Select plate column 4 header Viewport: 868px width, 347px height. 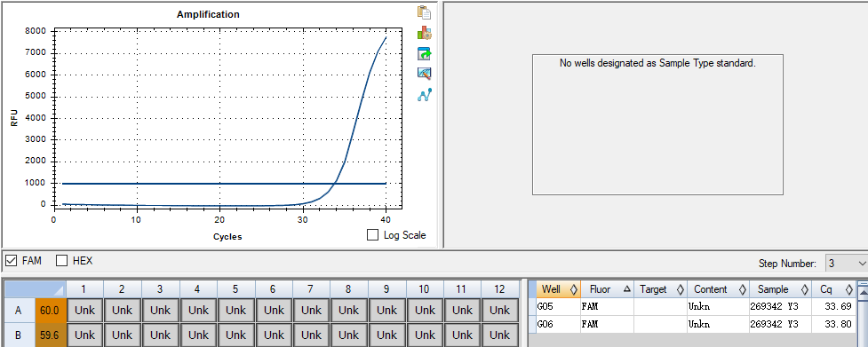[198, 289]
